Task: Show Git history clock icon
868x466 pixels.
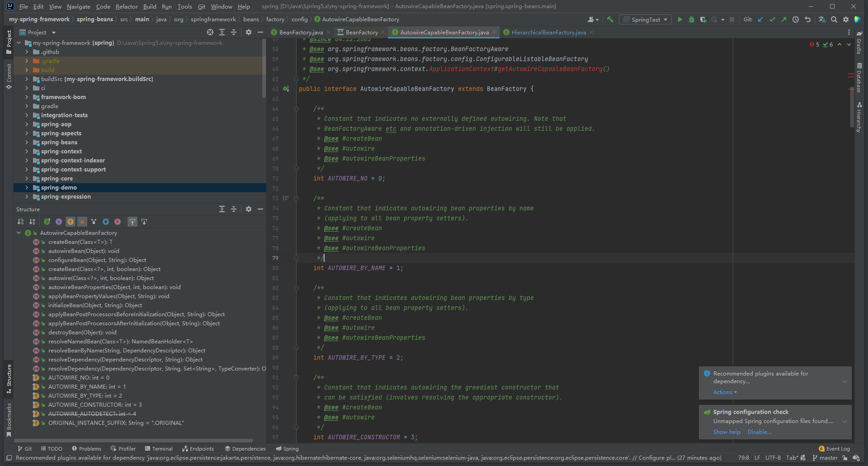Action: point(796,19)
